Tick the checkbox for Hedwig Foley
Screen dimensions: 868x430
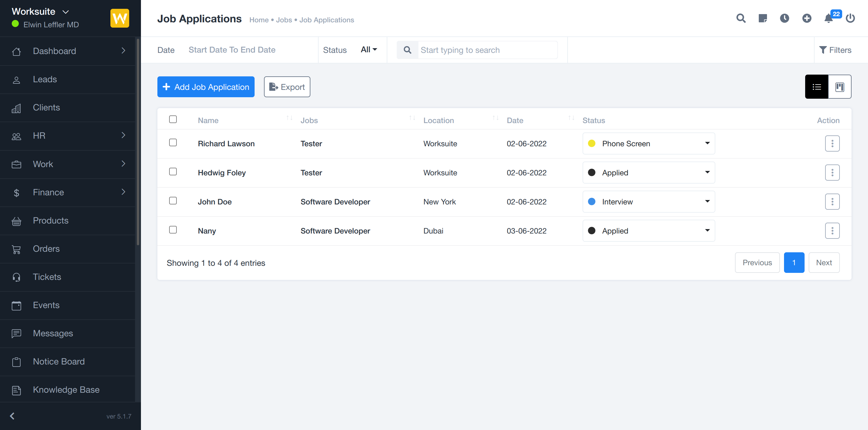(x=173, y=172)
